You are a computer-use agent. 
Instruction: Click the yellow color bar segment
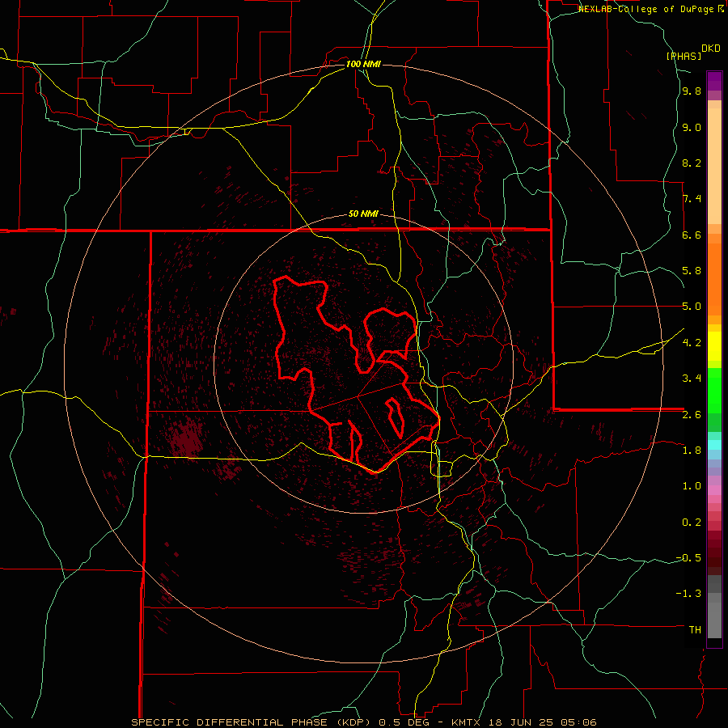coord(714,346)
